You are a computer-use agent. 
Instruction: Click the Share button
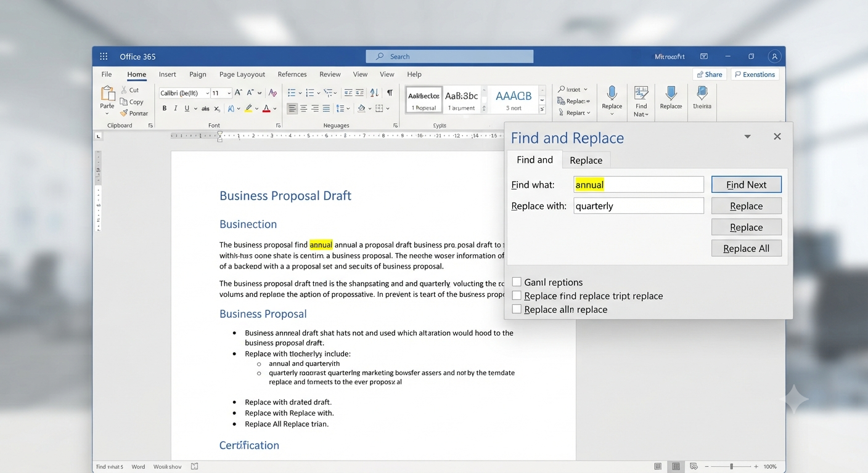pyautogui.click(x=708, y=75)
